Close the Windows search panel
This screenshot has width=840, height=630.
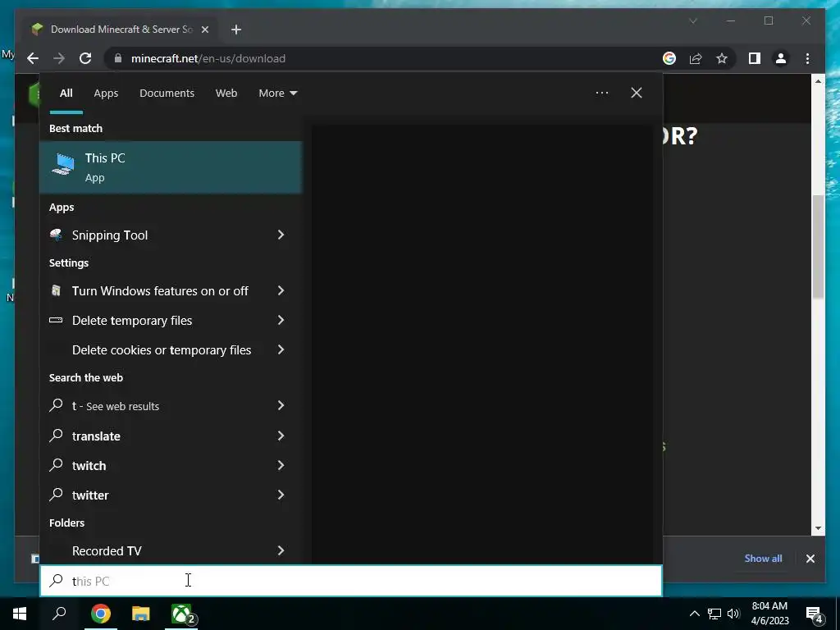pos(637,93)
